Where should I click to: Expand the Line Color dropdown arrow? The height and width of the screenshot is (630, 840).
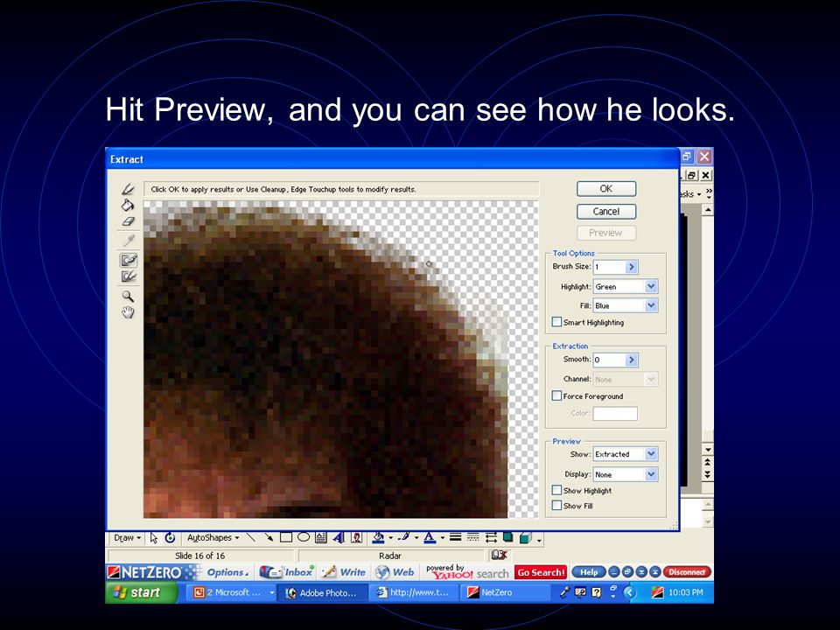pos(416,538)
